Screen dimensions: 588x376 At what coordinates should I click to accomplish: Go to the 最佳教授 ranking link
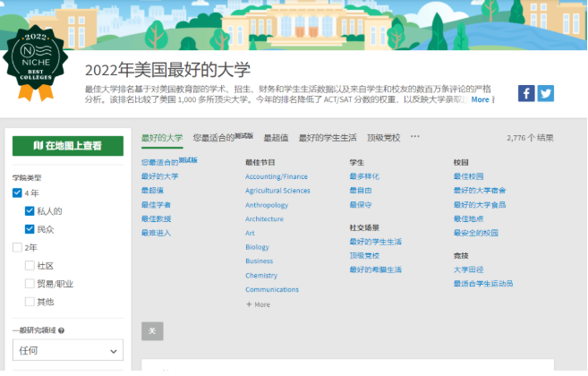(x=156, y=218)
